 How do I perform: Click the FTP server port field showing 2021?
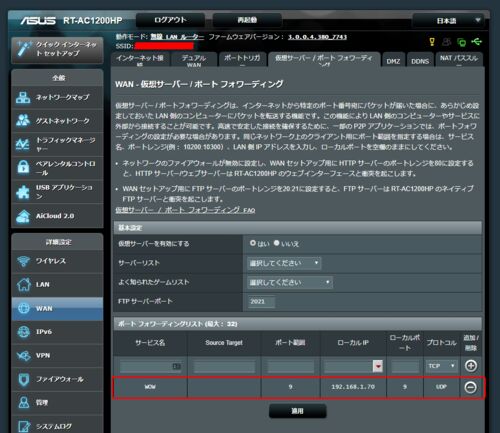click(261, 302)
